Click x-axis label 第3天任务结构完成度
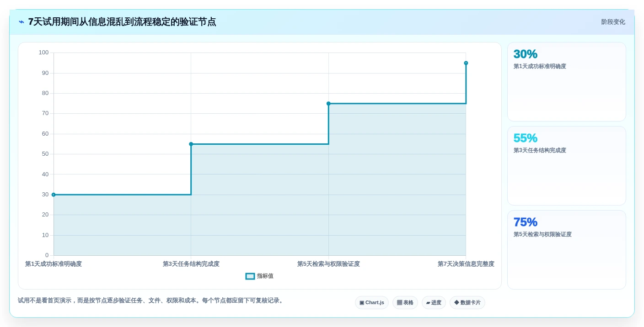Viewport: 644px width, 327px height. (x=191, y=264)
